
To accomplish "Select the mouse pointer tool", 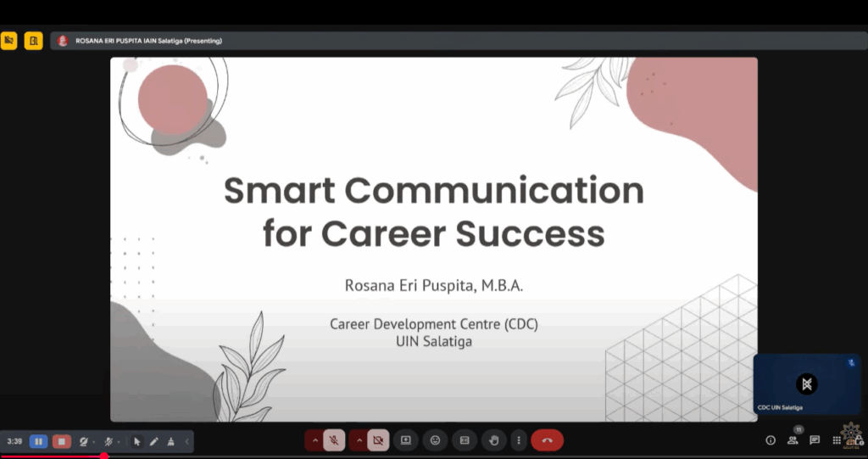I will [137, 441].
